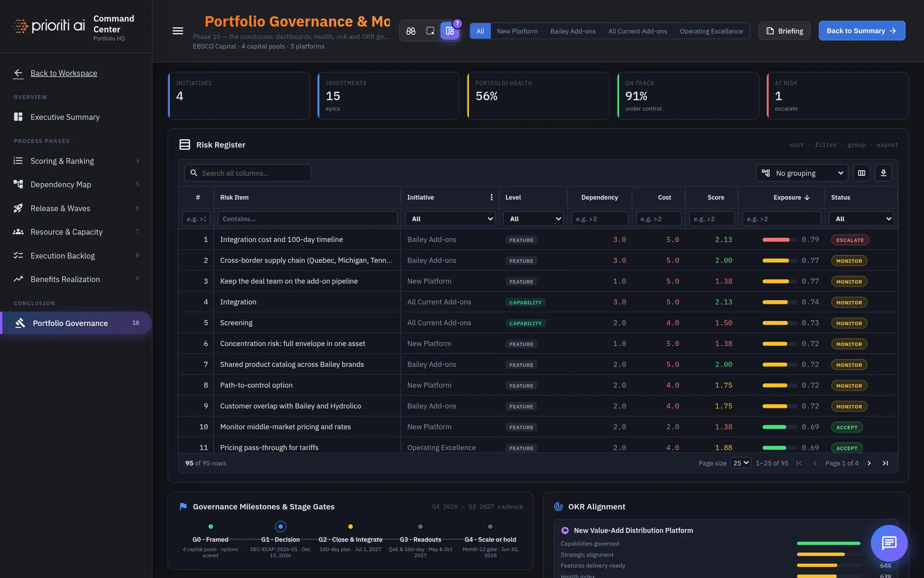Viewport: 924px width, 578px height.
Task: Select Portfolio Governance sidebar item
Action: point(76,323)
